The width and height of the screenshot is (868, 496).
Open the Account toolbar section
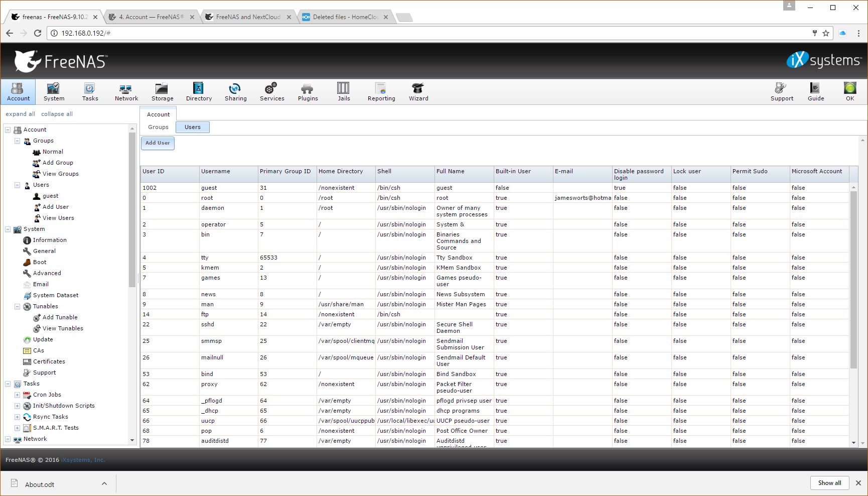tap(18, 92)
